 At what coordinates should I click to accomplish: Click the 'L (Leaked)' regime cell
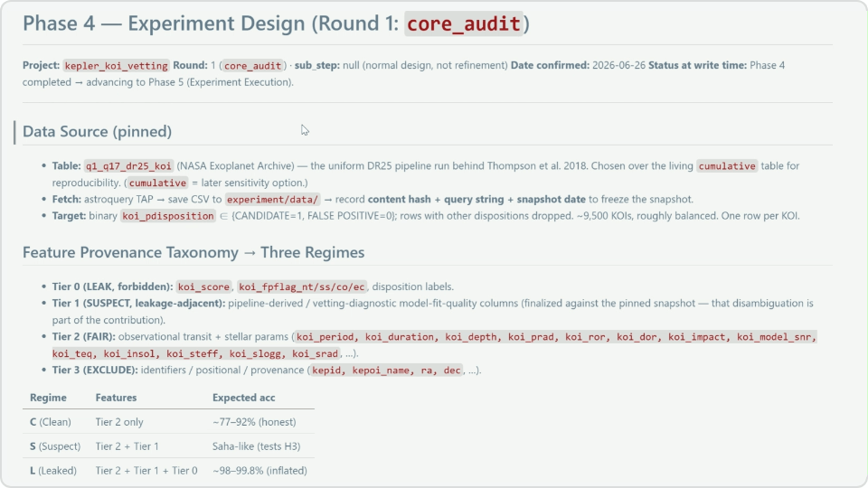point(53,470)
